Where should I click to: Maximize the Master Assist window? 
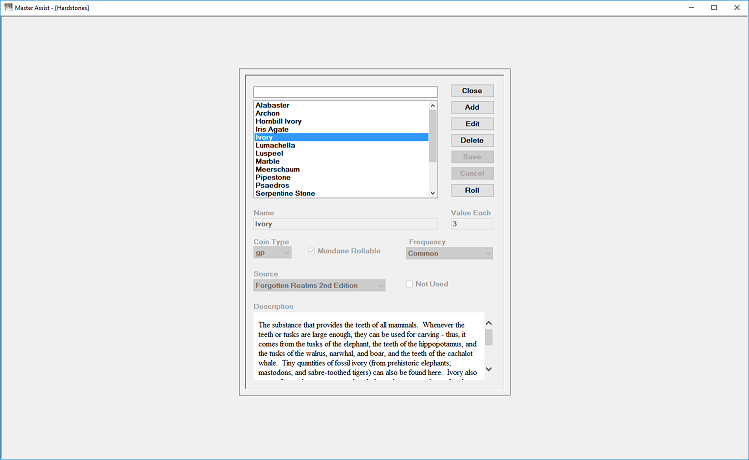pyautogui.click(x=714, y=8)
